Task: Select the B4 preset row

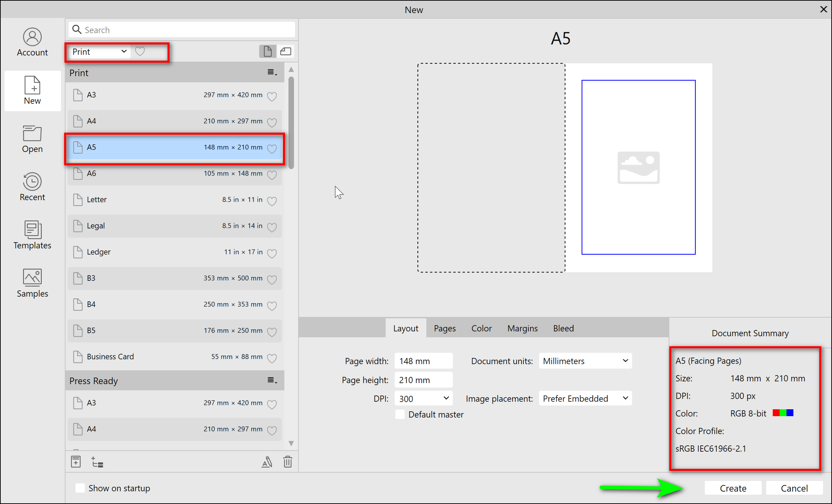Action: 175,304
